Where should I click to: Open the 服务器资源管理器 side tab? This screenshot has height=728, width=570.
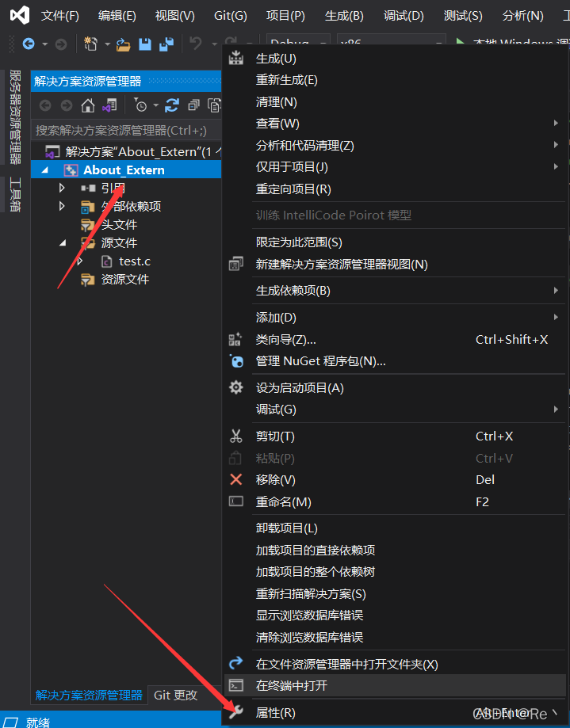tap(15, 117)
